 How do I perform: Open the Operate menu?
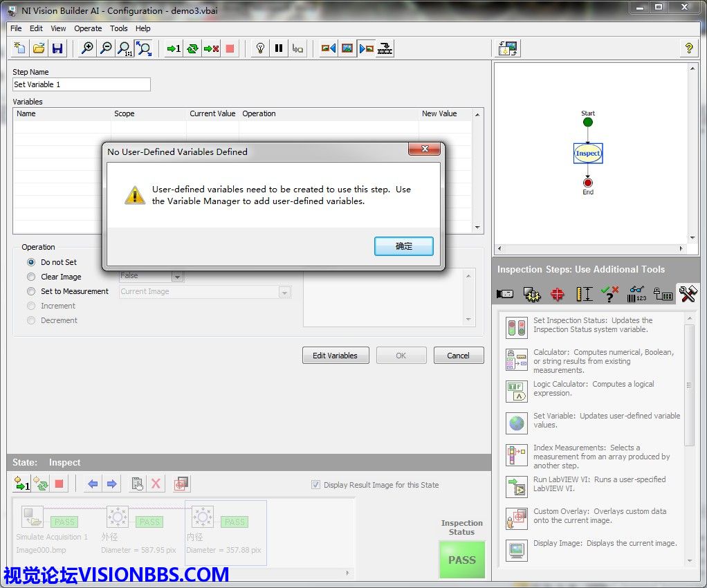[88, 28]
